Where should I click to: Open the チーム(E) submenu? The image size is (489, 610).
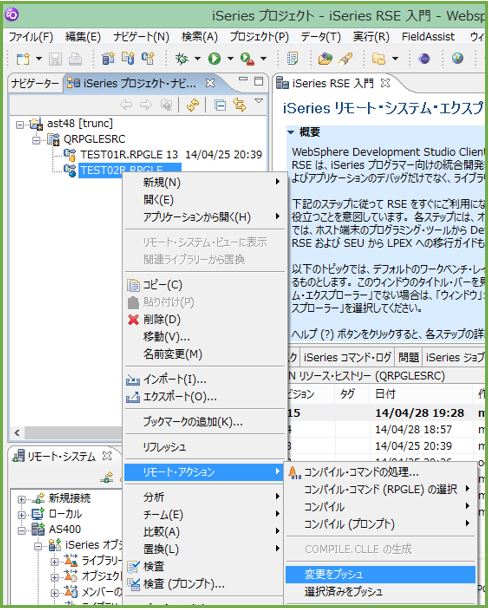(x=204, y=514)
